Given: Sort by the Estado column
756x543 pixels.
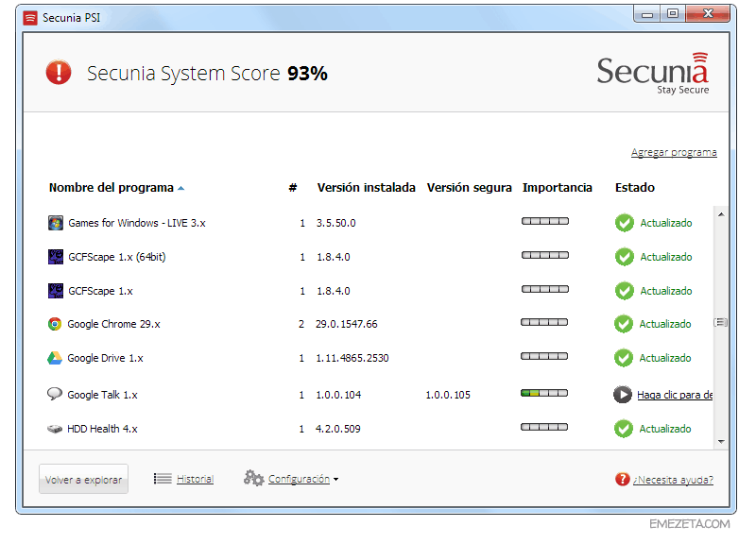Looking at the screenshot, I should [x=634, y=188].
